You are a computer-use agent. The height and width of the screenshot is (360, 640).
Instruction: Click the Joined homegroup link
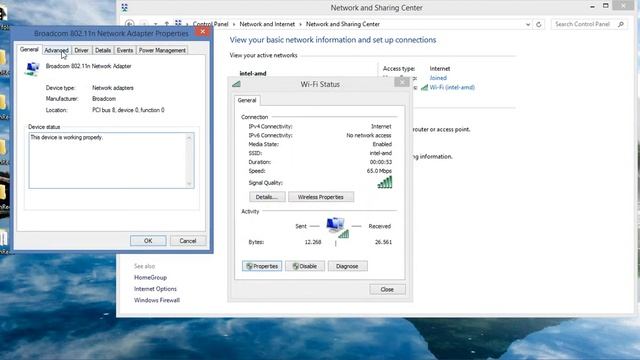click(x=438, y=78)
